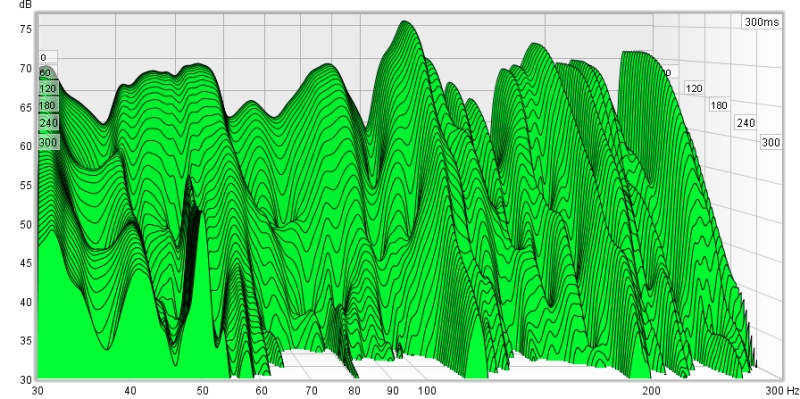Pick the 65 dB mark on the vertical axis
Screen dimensions: 800x399
click(26, 107)
